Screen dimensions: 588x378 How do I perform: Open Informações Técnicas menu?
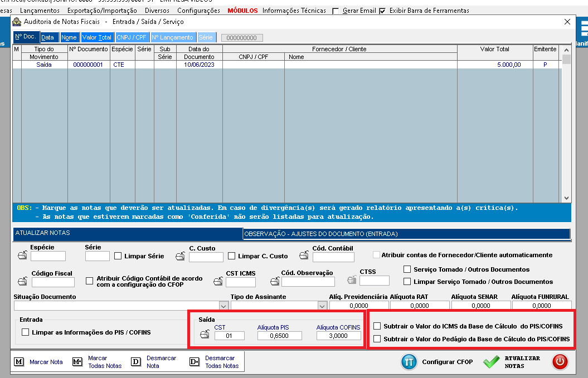tap(294, 11)
